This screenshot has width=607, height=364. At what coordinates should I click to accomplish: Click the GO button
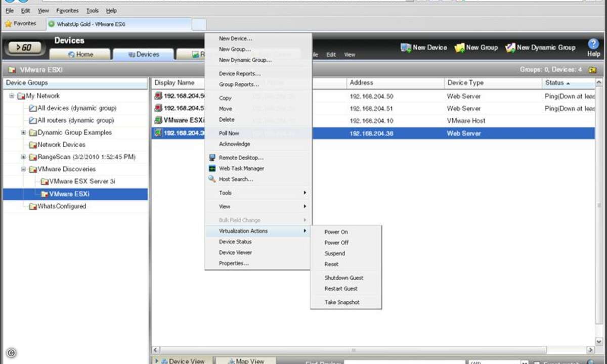pyautogui.click(x=25, y=48)
